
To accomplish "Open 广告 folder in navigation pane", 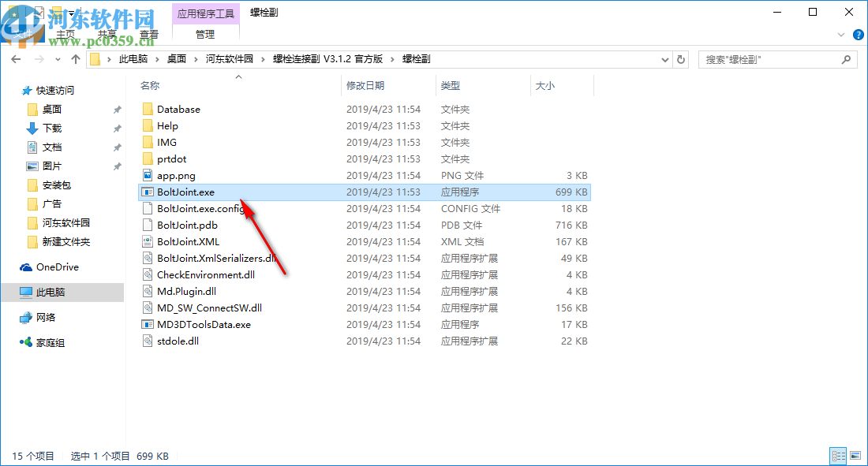I will pos(52,203).
